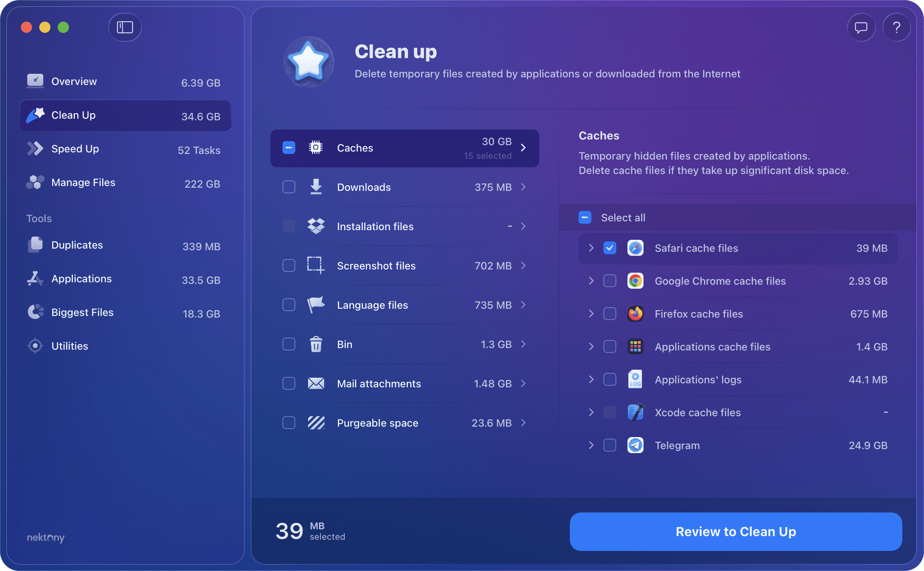Open the Caches detail chevron

[x=523, y=148]
